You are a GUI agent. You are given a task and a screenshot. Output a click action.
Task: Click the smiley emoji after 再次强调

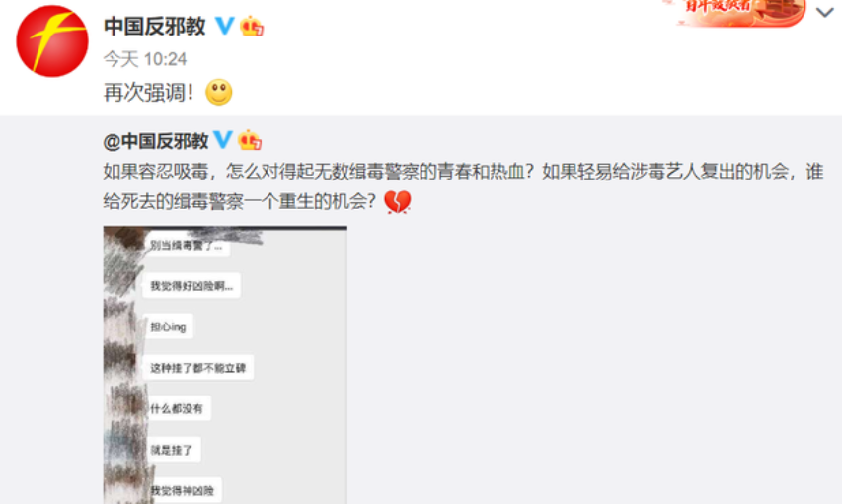click(x=219, y=92)
